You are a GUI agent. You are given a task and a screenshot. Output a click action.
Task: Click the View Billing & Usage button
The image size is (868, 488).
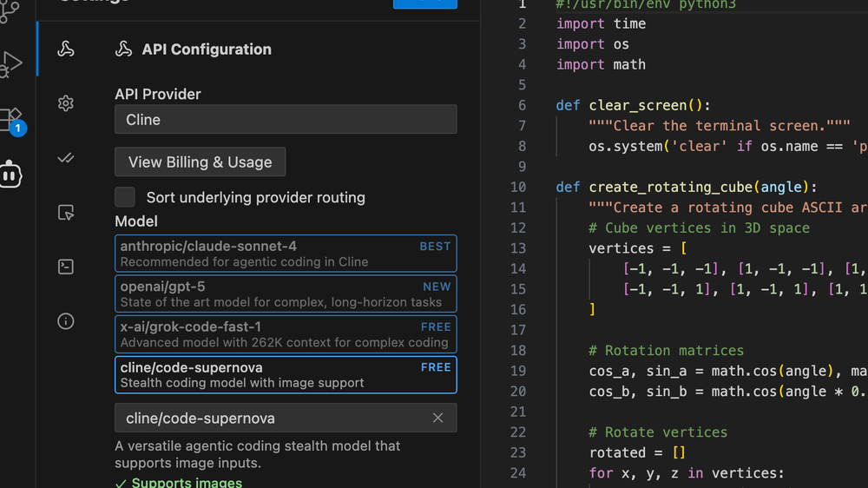(x=200, y=162)
